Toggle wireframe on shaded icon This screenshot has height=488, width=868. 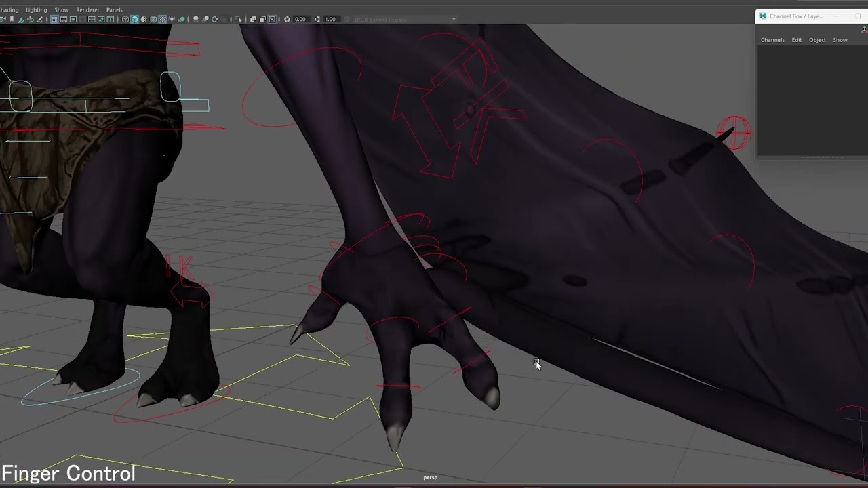pyautogui.click(x=153, y=19)
